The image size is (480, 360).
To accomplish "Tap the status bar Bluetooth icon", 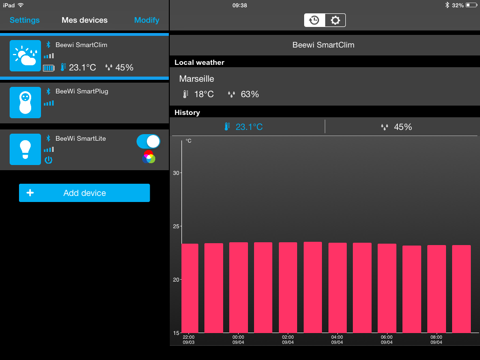I will pos(447,5).
